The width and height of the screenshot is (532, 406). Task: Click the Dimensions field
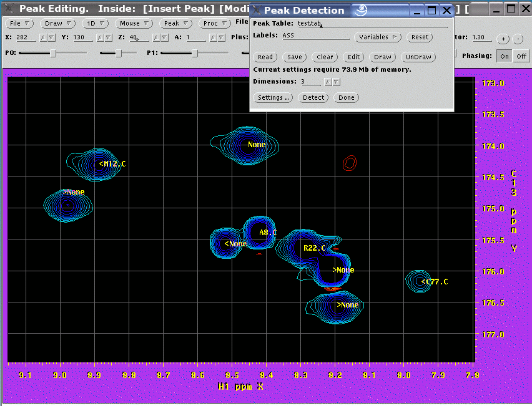point(310,82)
